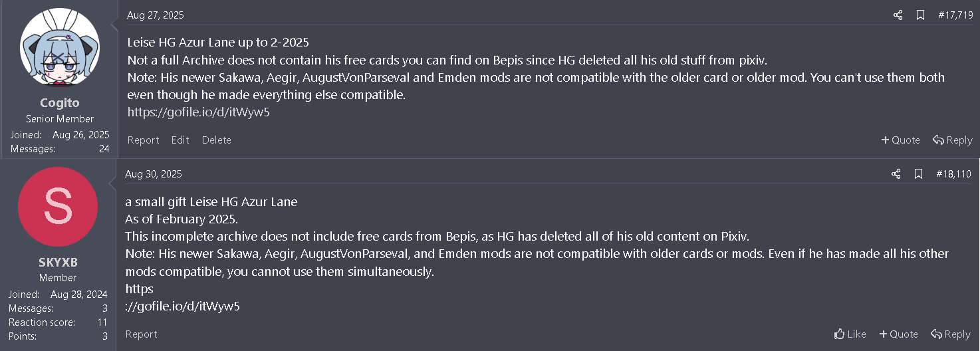Open Cogito's user profile name

[60, 103]
